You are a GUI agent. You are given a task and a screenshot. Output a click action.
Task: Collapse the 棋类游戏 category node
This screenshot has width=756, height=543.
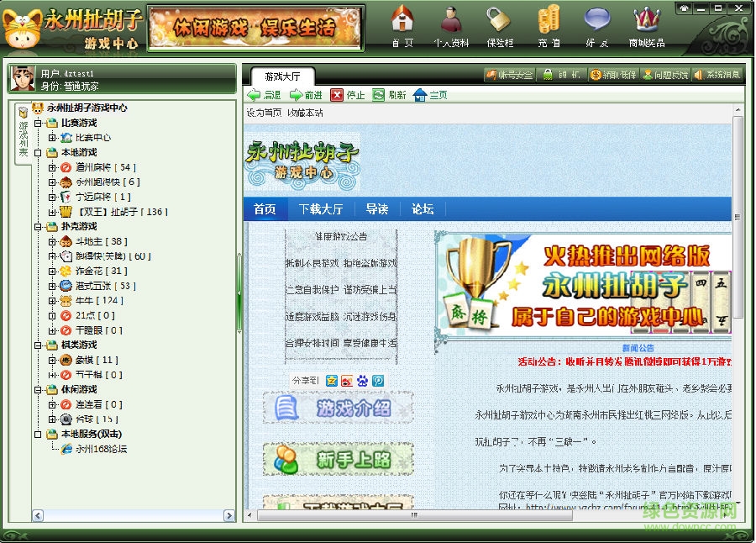[x=38, y=345]
